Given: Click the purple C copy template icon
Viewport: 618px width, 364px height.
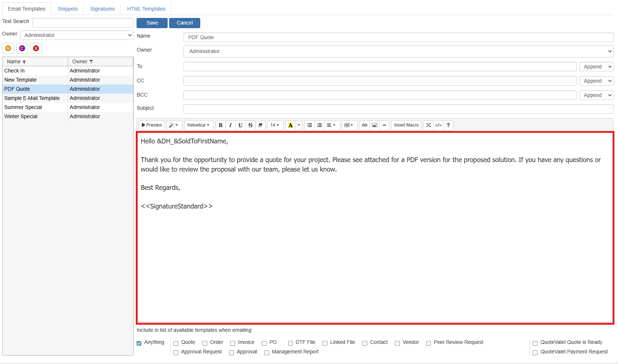Looking at the screenshot, I should (22, 48).
